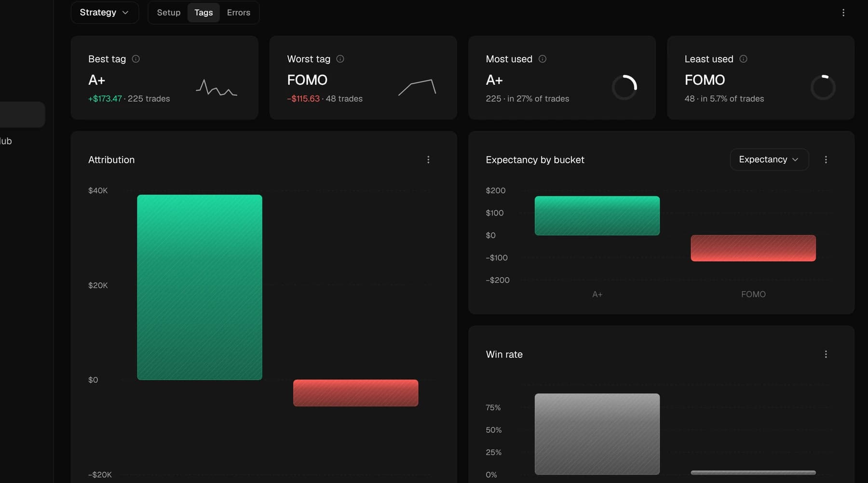Switch to the Setup tab
Viewport: 868px width, 483px height.
click(x=168, y=13)
